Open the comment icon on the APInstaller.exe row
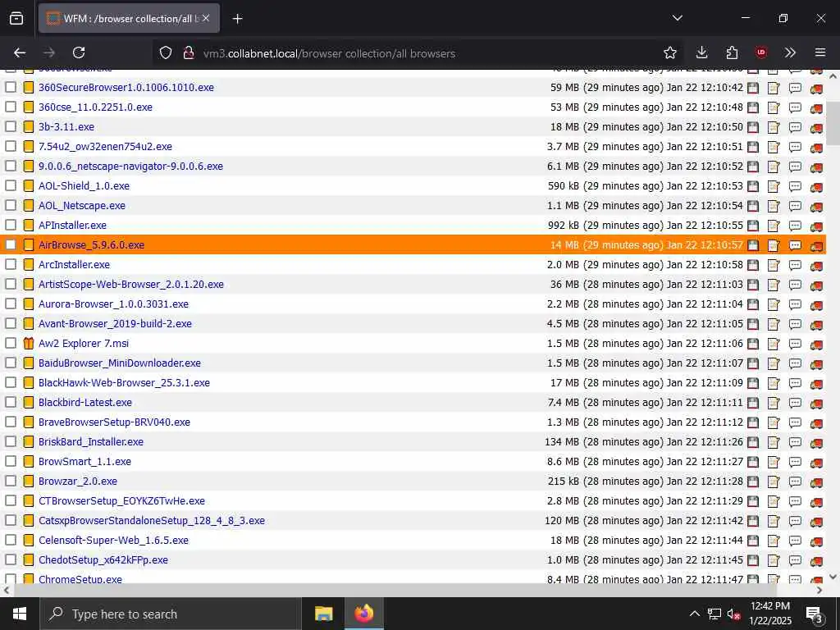840x630 pixels. (795, 226)
